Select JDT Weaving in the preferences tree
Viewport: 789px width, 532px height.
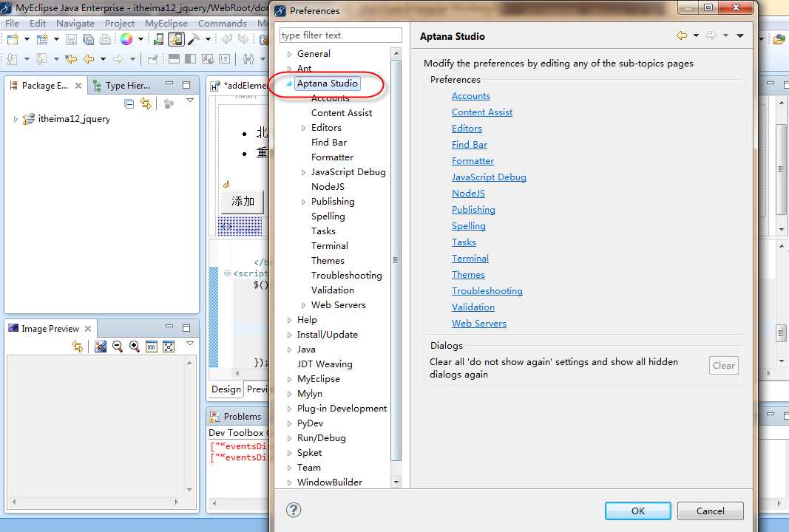pos(325,364)
